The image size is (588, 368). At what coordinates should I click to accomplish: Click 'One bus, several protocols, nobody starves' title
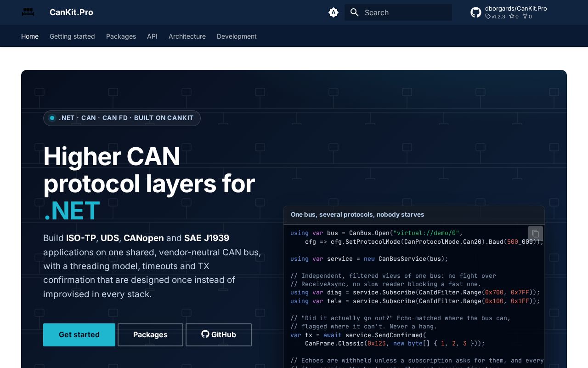tap(357, 214)
